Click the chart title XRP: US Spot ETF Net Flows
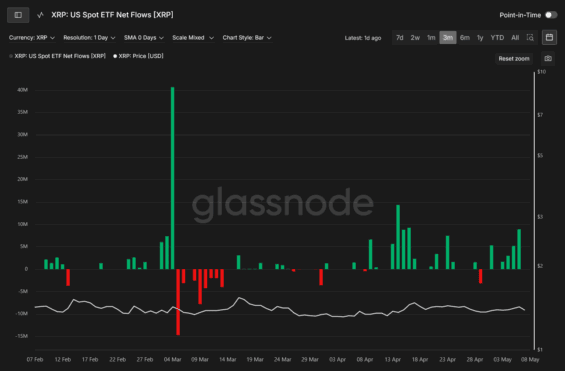Screen dimensions: 565x371 click(x=112, y=15)
